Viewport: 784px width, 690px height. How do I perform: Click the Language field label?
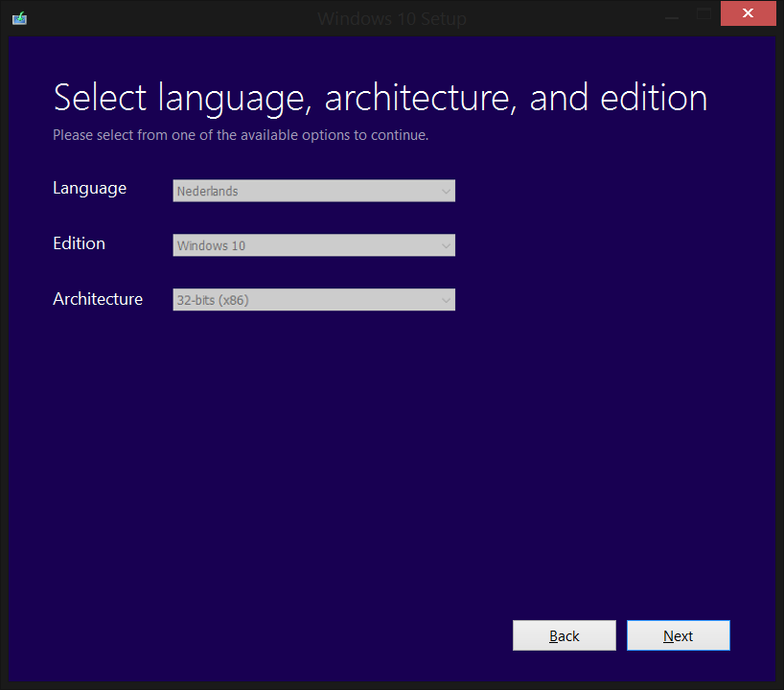pos(90,189)
